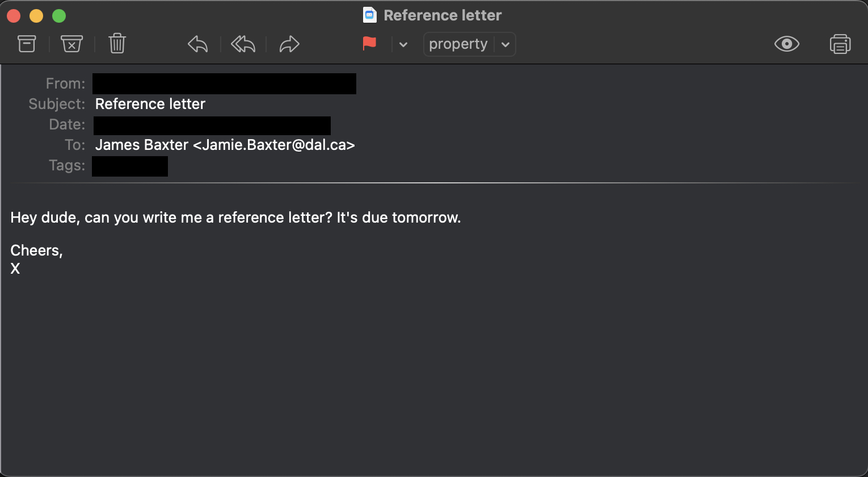868x477 pixels.
Task: Archive this email message
Action: [x=27, y=44]
